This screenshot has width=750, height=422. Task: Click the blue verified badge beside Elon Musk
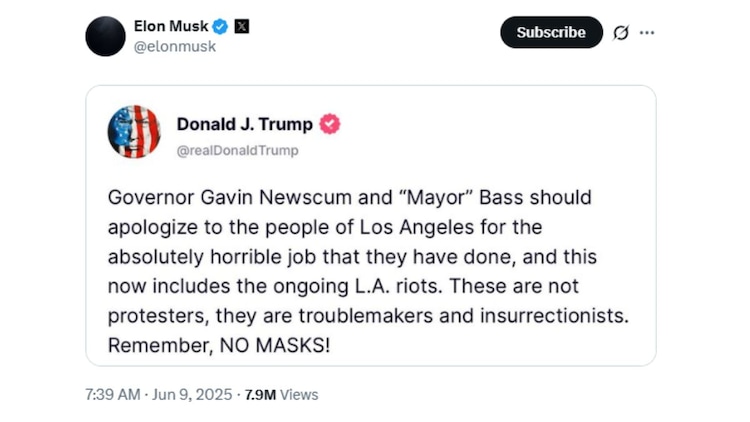point(222,27)
